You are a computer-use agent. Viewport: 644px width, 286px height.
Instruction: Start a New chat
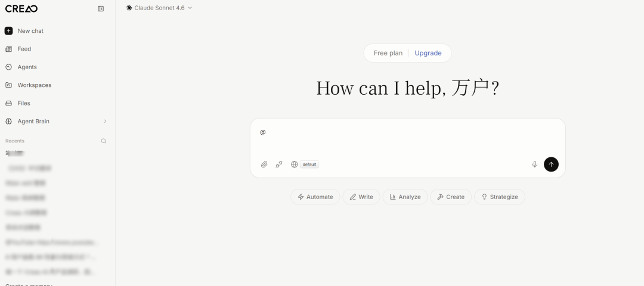[30, 31]
